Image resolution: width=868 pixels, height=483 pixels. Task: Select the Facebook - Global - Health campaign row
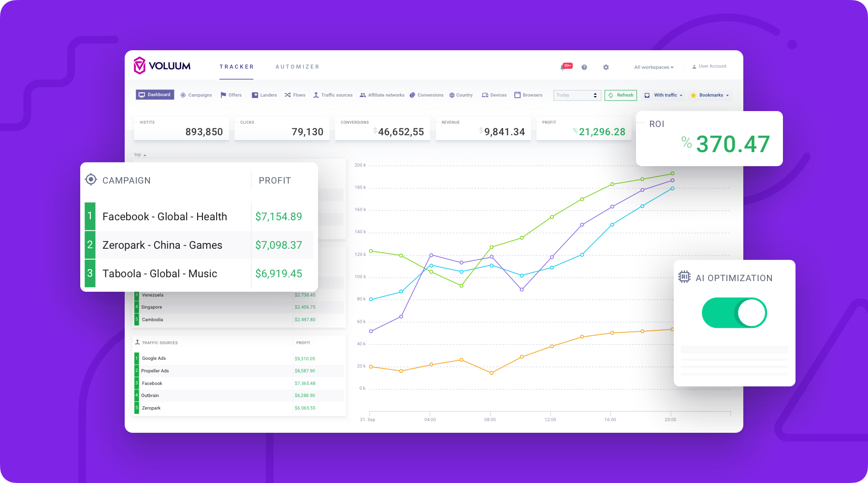(x=199, y=216)
